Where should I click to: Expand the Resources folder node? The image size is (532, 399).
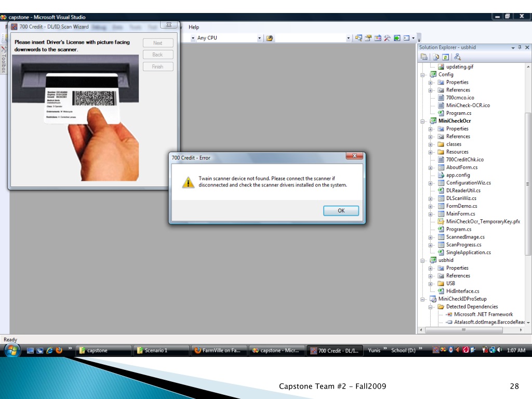(x=431, y=152)
